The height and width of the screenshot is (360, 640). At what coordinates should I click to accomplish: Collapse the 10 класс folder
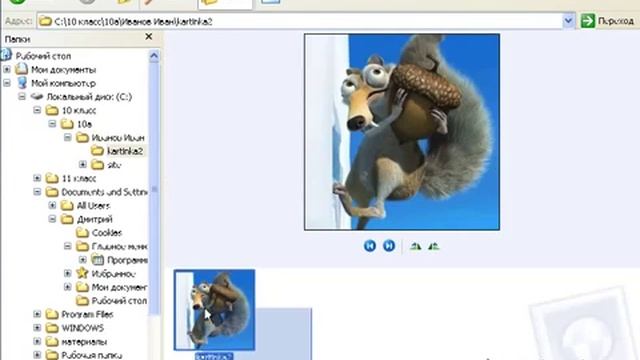(x=37, y=110)
